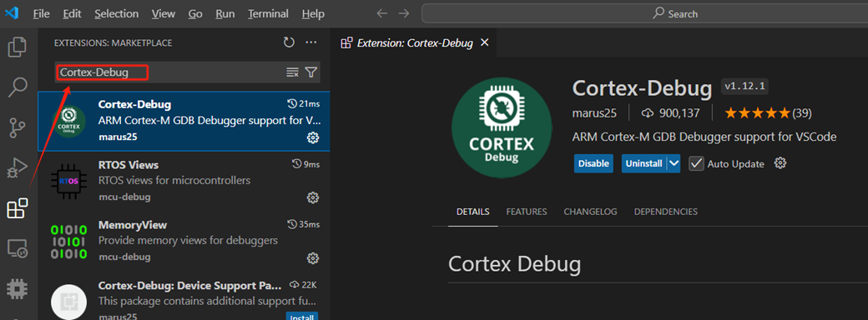Click the (39) ratings count
The height and width of the screenshot is (320, 868).
pos(802,113)
